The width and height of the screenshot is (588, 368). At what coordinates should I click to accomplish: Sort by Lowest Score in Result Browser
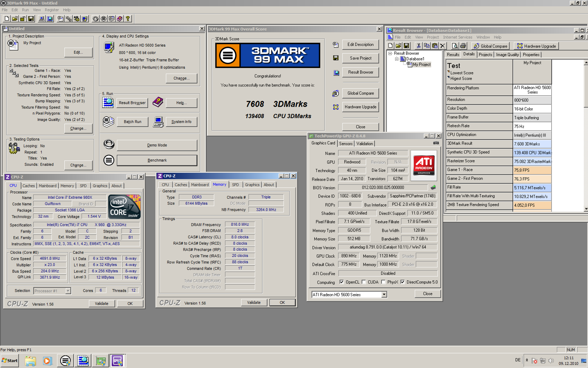click(x=462, y=73)
